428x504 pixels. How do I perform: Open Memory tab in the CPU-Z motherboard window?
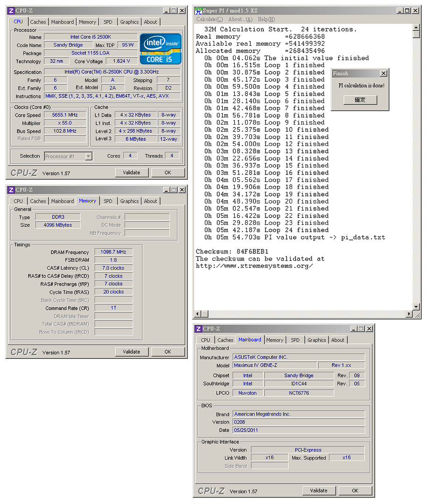274,340
